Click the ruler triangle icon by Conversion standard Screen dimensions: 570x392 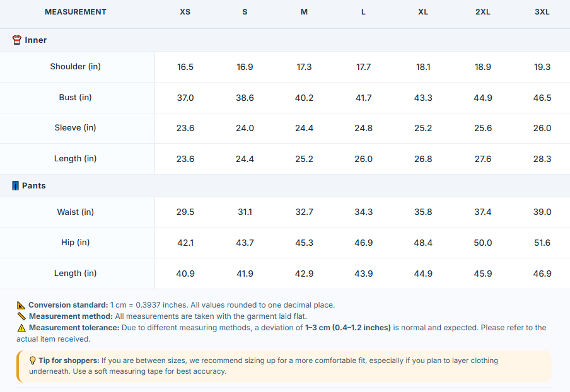[21, 305]
